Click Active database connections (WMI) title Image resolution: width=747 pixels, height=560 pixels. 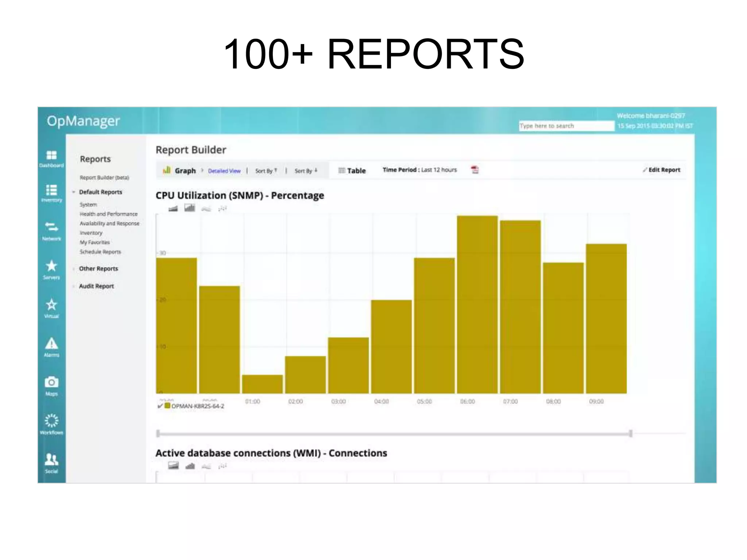coord(271,453)
